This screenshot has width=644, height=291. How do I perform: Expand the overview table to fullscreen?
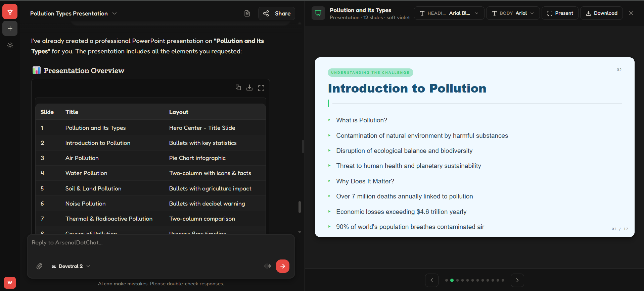click(x=261, y=88)
